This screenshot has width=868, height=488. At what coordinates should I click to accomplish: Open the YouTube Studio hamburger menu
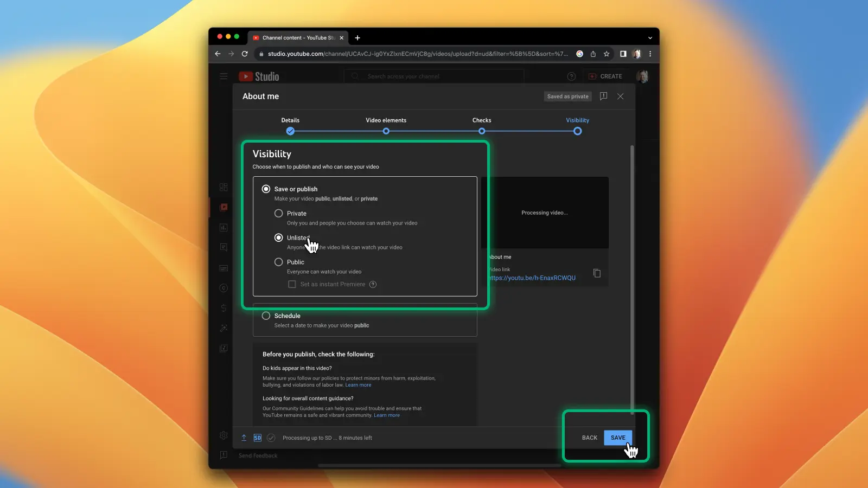coord(224,76)
